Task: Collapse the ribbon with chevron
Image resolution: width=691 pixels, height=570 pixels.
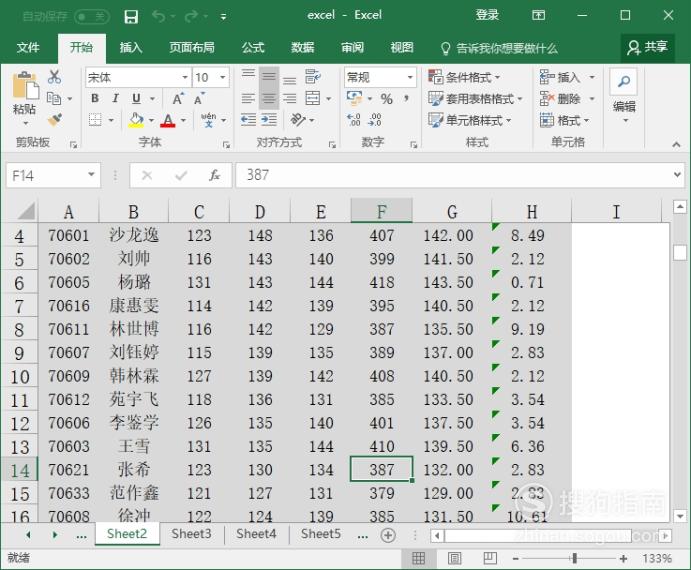Action: pyautogui.click(x=676, y=144)
